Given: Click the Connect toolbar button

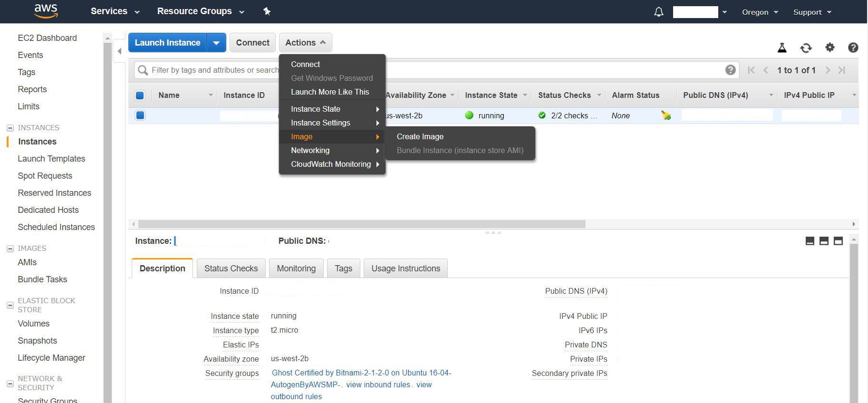Looking at the screenshot, I should (x=252, y=43).
